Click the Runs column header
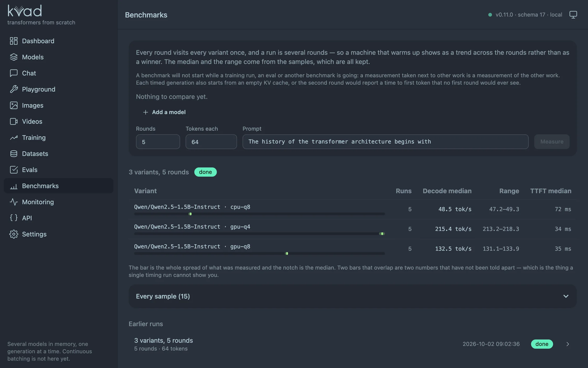588x368 pixels. coord(403,191)
